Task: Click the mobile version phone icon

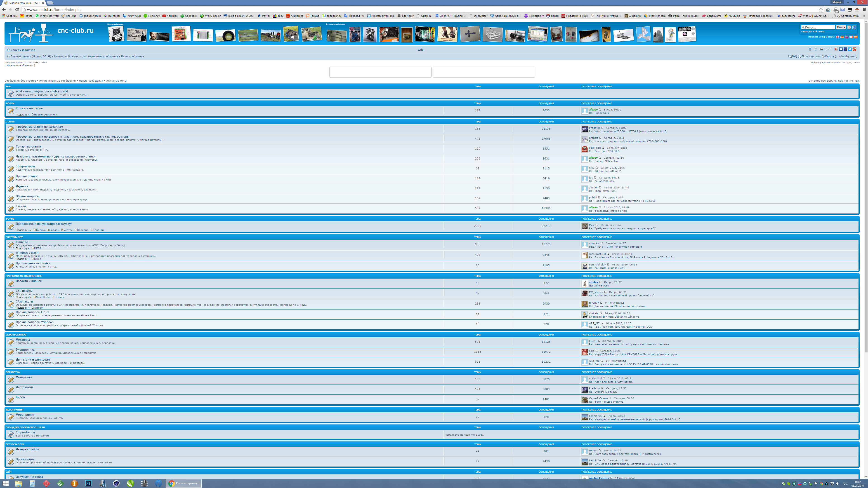Action: 810,49
